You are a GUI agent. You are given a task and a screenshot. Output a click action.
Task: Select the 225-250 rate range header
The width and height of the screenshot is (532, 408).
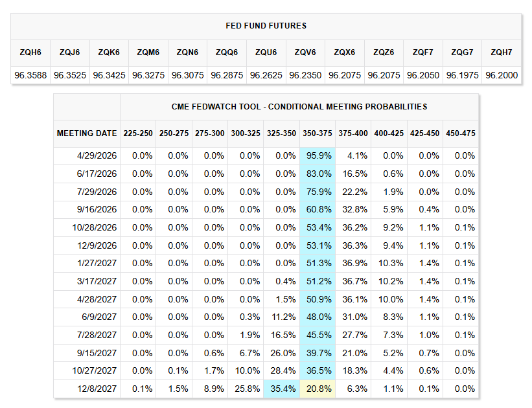click(x=138, y=133)
